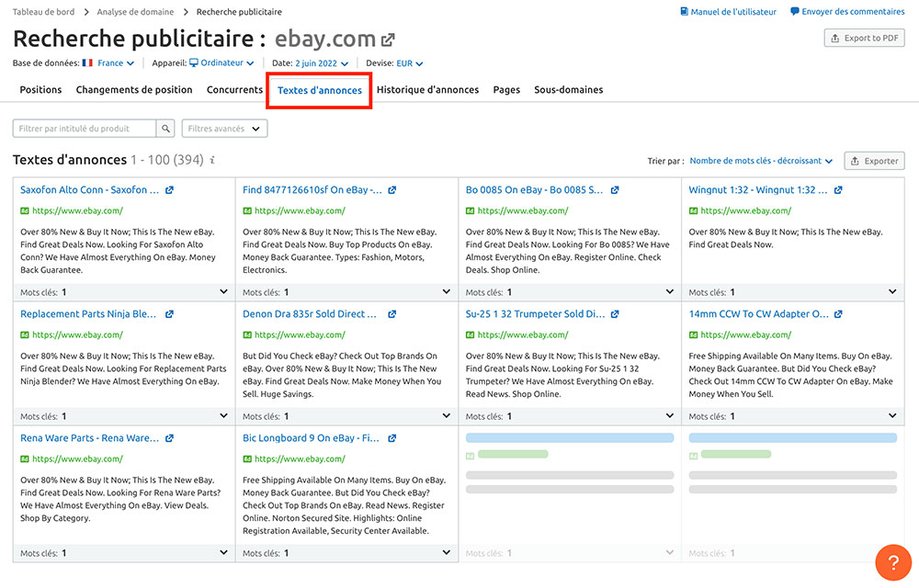Open the Wingnut 1:32 ad title link
The image size is (919, 588).
pyautogui.click(x=758, y=190)
